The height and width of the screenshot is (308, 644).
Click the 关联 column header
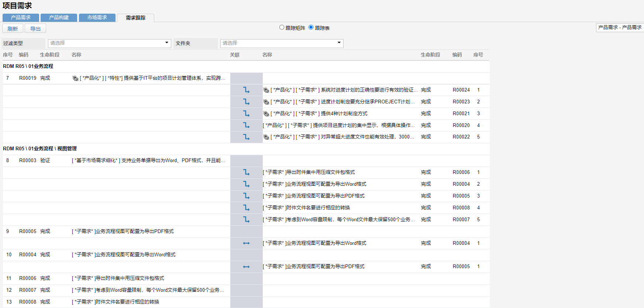point(235,55)
